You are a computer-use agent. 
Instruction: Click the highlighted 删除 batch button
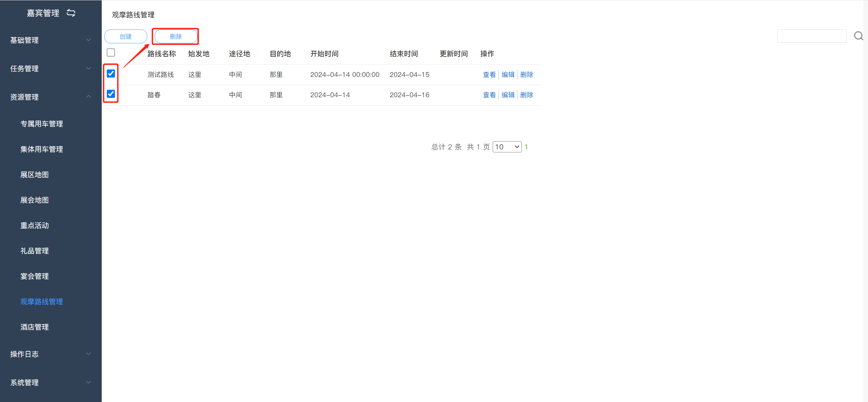click(x=176, y=36)
